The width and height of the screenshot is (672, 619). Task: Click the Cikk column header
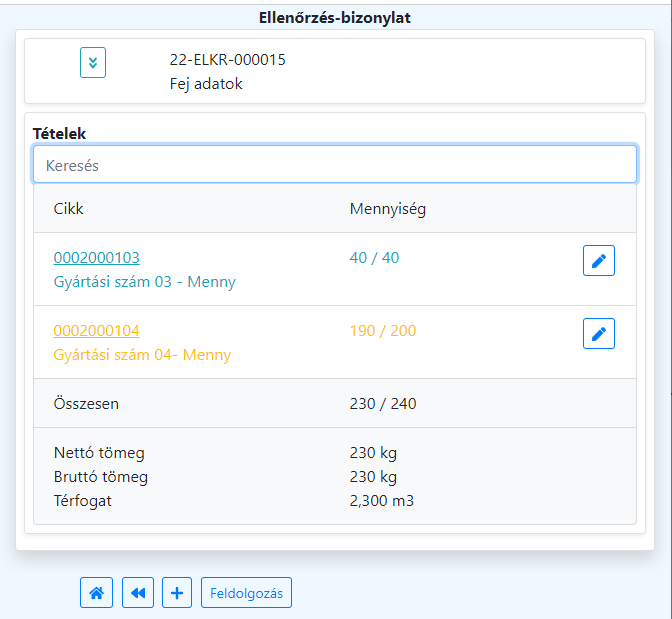pos(69,209)
